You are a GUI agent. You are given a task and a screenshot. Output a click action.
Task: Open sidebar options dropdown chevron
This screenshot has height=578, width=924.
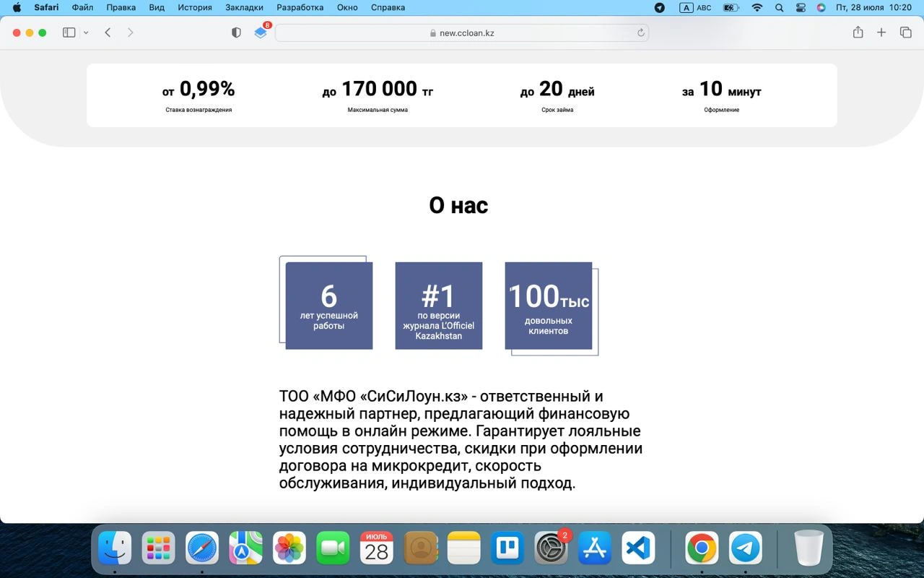86,33
